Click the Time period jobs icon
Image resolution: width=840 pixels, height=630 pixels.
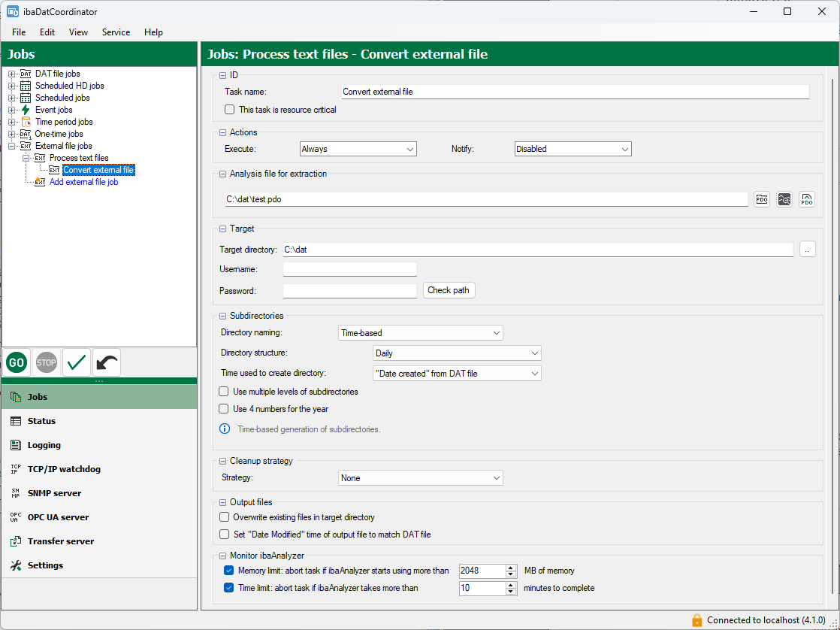click(26, 122)
